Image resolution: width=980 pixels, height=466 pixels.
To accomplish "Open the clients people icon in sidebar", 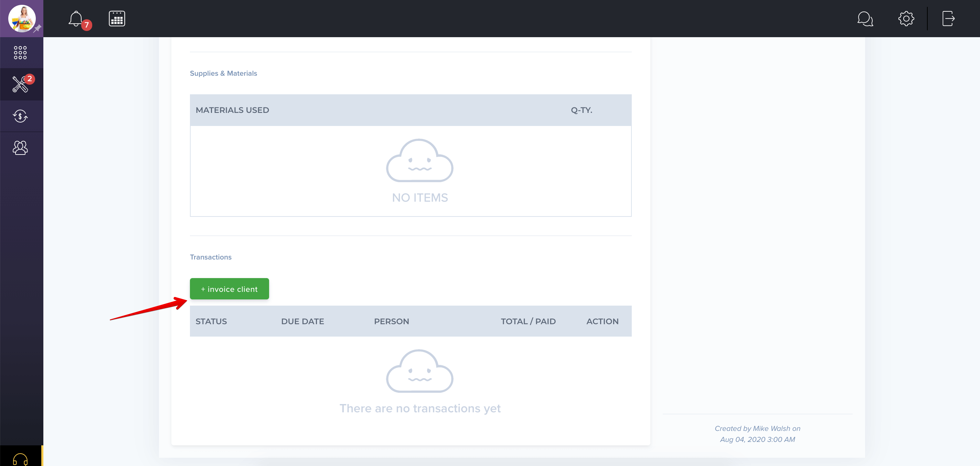I will (x=20, y=148).
